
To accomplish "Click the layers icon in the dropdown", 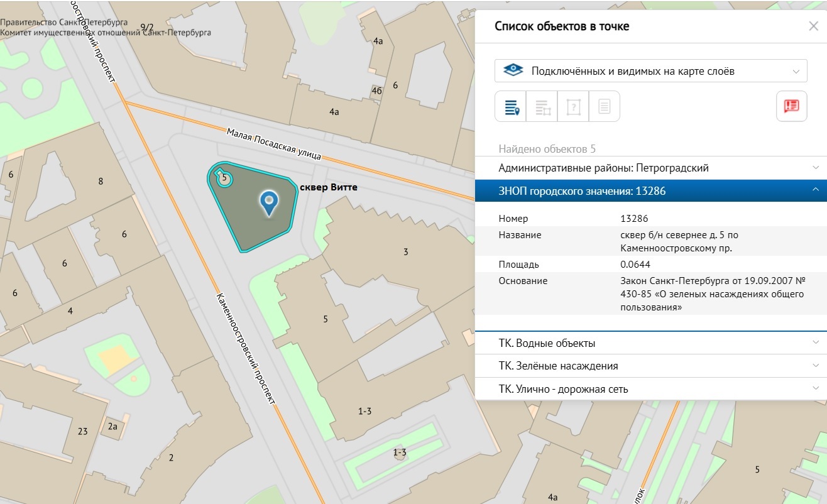I will click(x=513, y=70).
